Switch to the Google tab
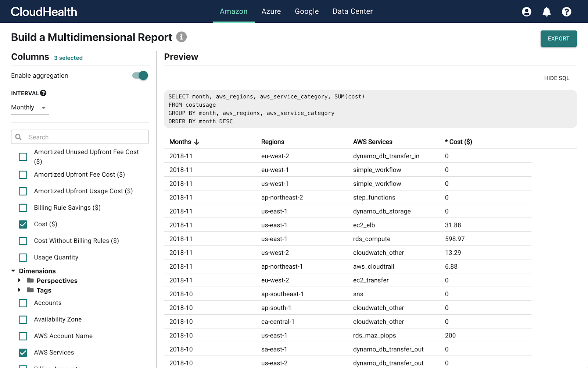The width and height of the screenshot is (588, 368). pos(306,11)
